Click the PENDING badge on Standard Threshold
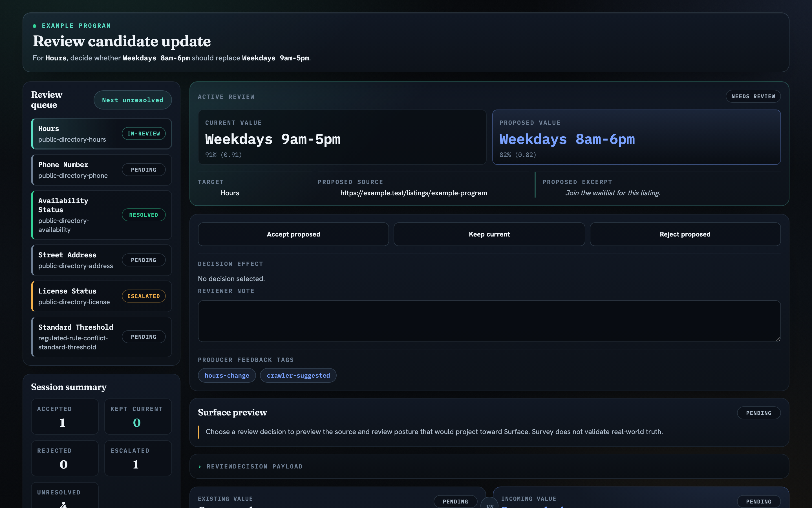Viewport: 812px width, 508px height. (144, 337)
